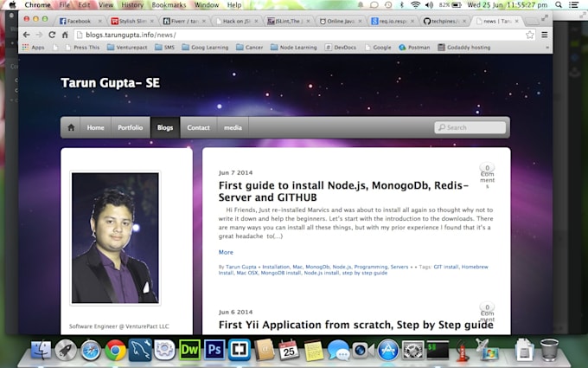Image resolution: width=588 pixels, height=368 pixels.
Task: Open Contacts address book in the dock
Action: pyautogui.click(x=264, y=350)
